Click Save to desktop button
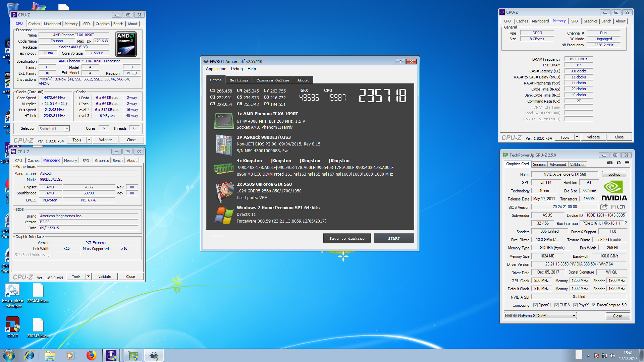This screenshot has height=362, width=644. (x=347, y=238)
